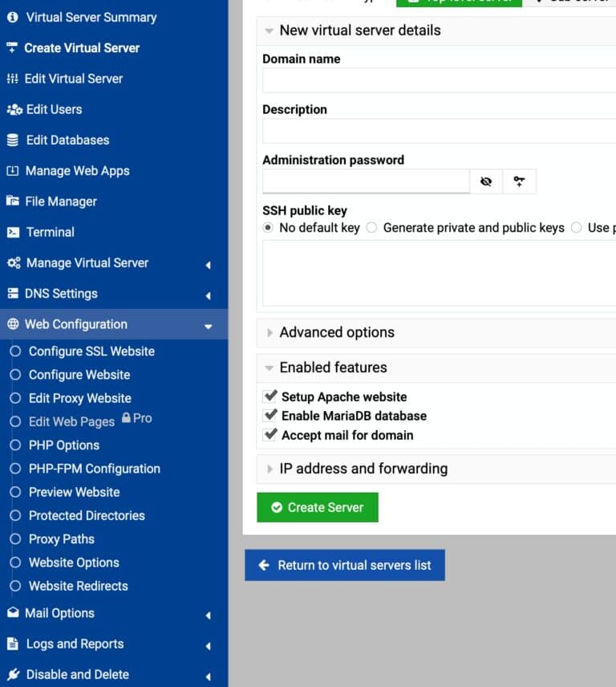616x687 pixels.
Task: Click the Terminal prompt icon
Action: tap(12, 232)
